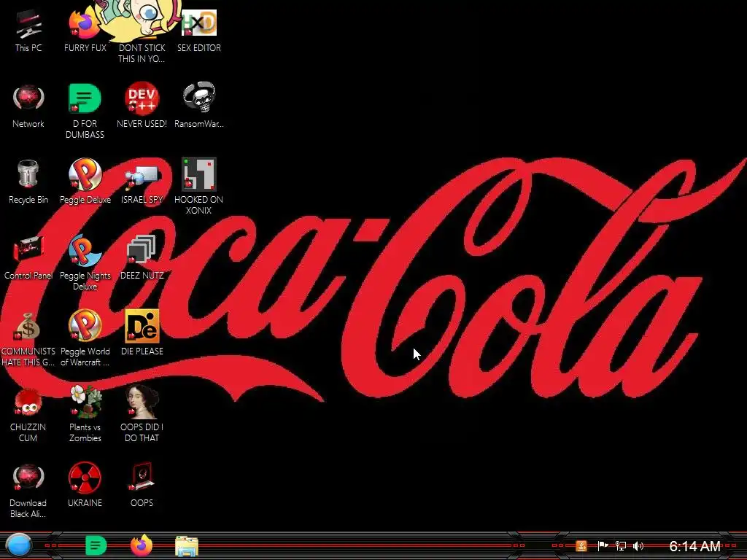Click the orange Java tray icon

(x=581, y=545)
